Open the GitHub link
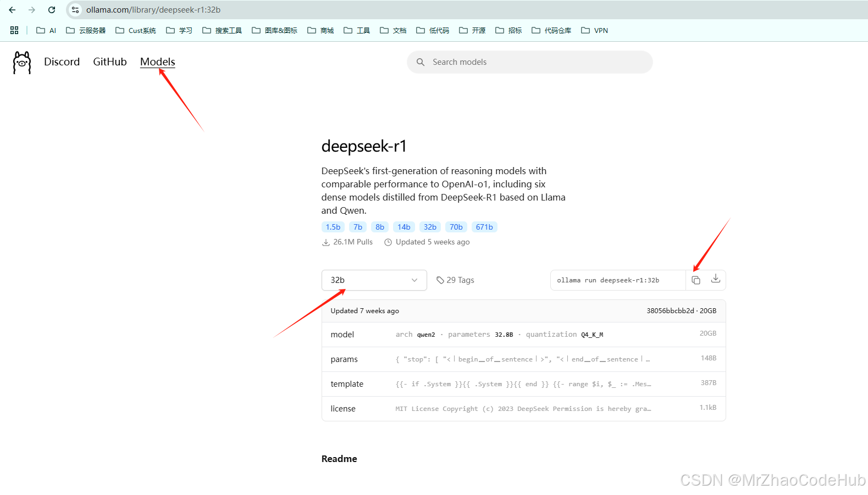Viewport: 868px width, 495px height. tap(110, 62)
